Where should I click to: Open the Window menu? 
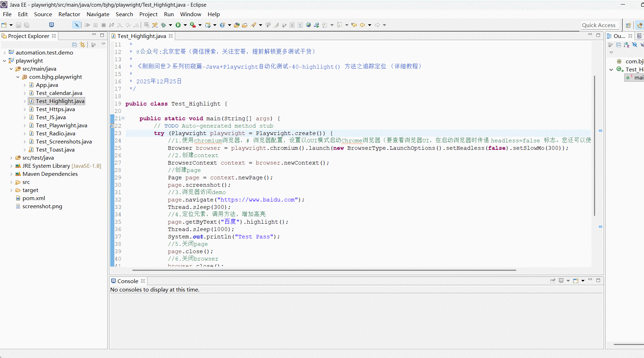[191, 14]
